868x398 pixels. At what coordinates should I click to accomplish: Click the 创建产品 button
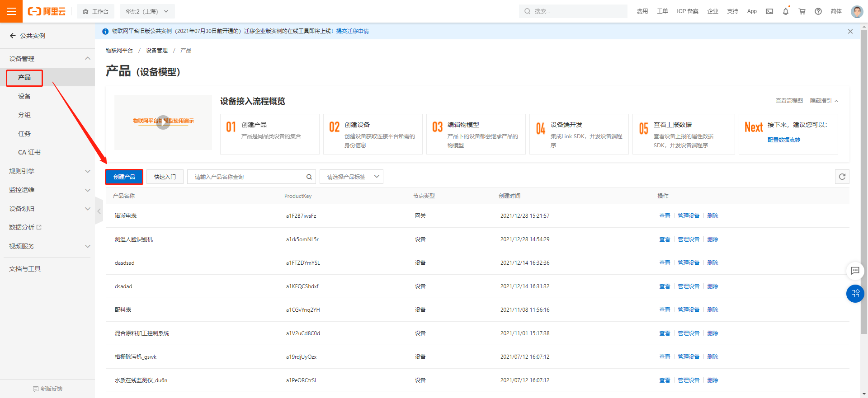[x=124, y=177]
